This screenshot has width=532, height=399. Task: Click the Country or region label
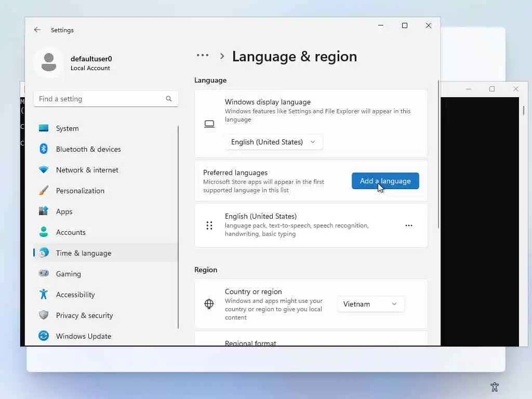253,291
